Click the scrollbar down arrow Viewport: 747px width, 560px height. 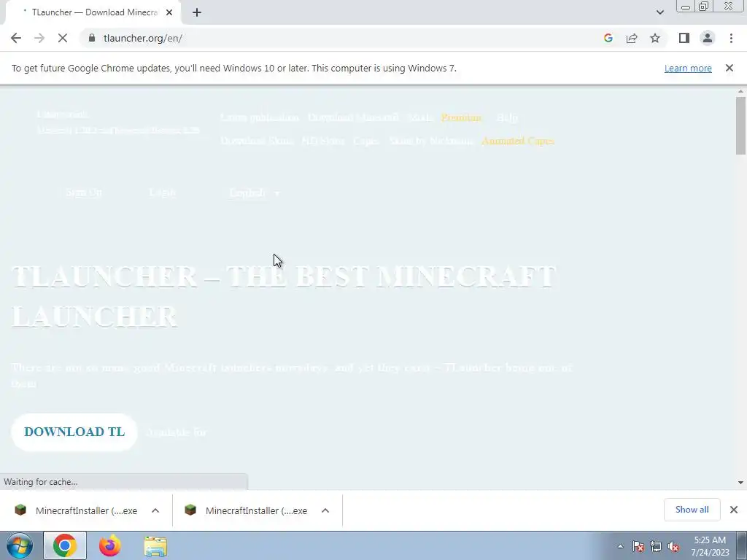pyautogui.click(x=740, y=483)
